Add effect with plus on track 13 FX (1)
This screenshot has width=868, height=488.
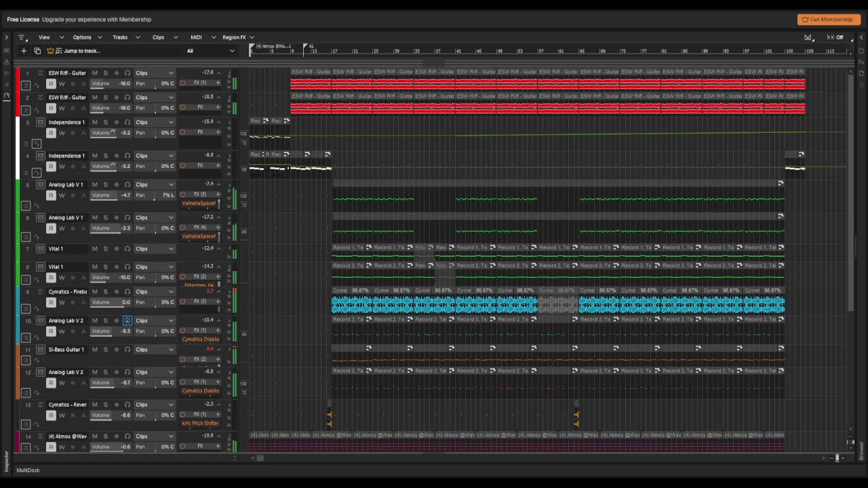pos(218,415)
